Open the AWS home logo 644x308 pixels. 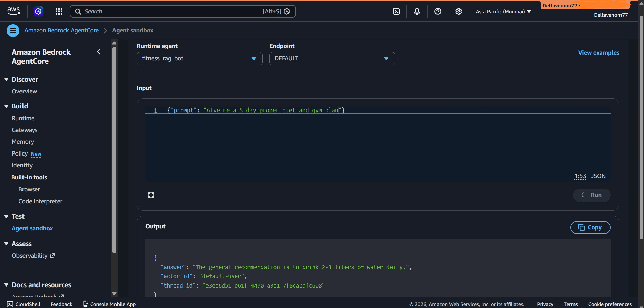tap(14, 11)
